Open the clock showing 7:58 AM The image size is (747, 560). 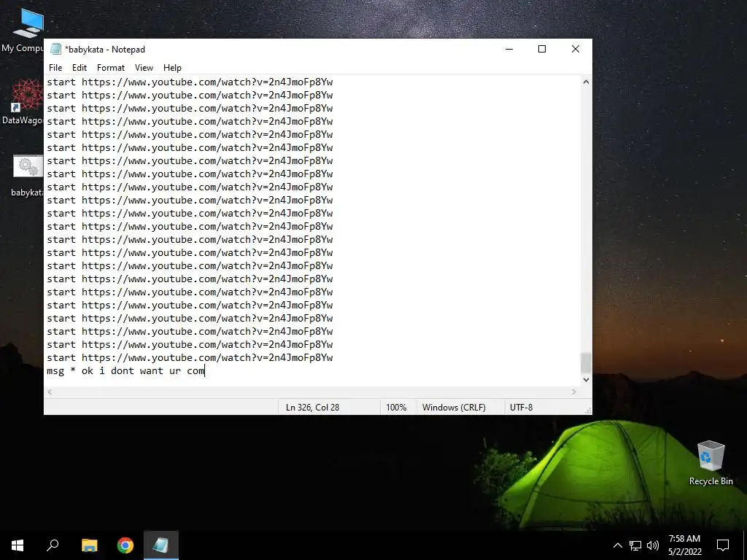tap(684, 545)
